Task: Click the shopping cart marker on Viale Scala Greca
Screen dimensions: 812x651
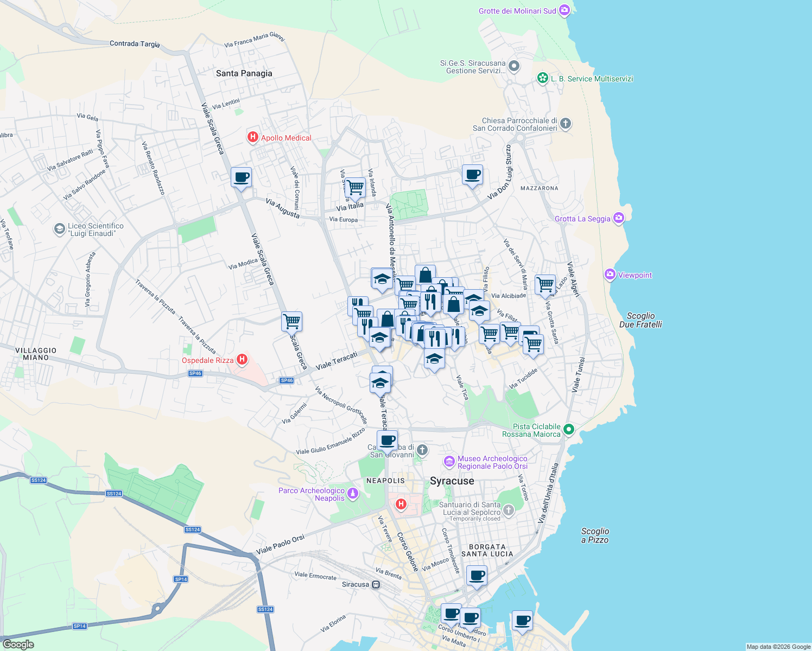Action: tap(292, 321)
